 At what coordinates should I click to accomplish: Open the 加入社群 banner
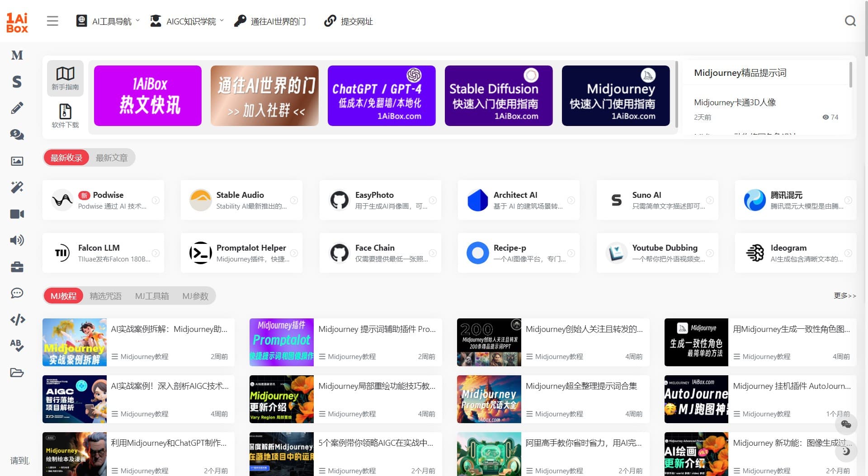point(265,96)
